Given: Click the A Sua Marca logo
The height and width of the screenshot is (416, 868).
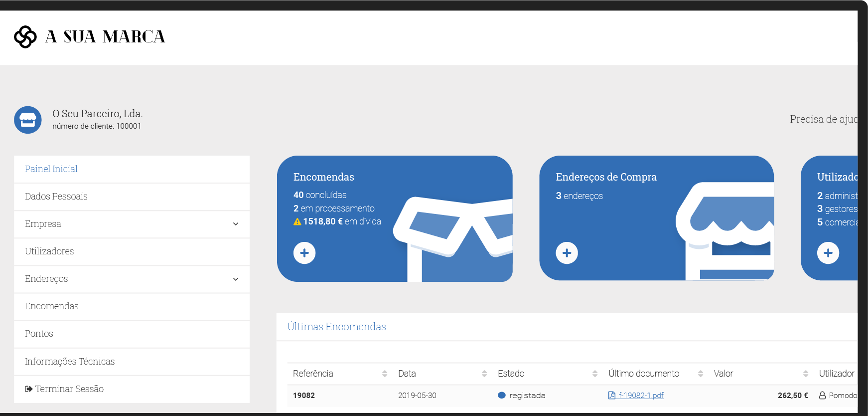Looking at the screenshot, I should tap(90, 37).
